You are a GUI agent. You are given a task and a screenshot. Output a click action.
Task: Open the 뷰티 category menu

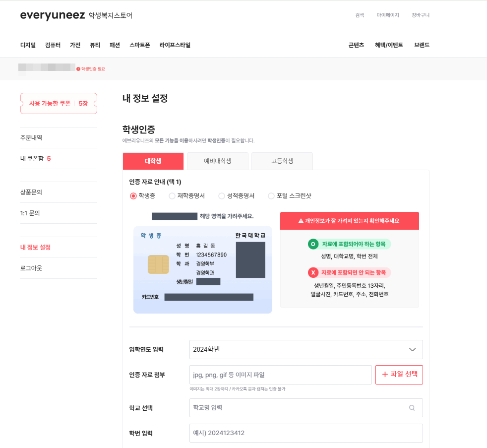(95, 45)
